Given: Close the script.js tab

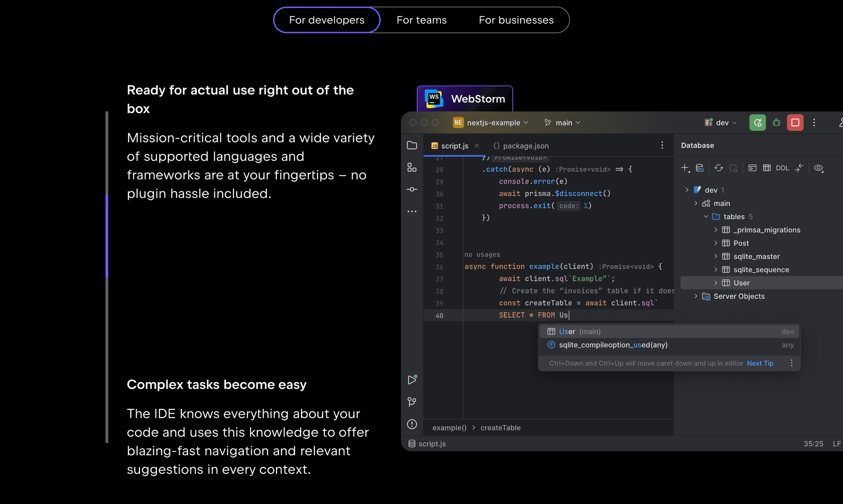Looking at the screenshot, I should [477, 146].
